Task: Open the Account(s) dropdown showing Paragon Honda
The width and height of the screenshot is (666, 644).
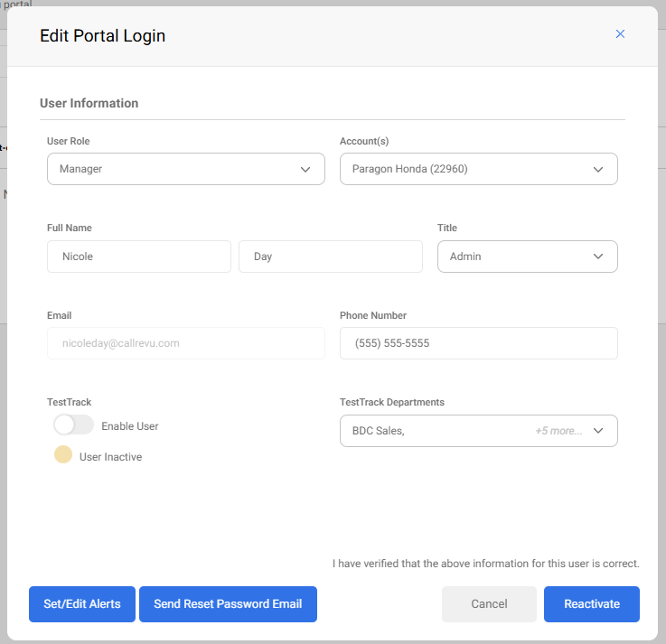Action: 479,169
